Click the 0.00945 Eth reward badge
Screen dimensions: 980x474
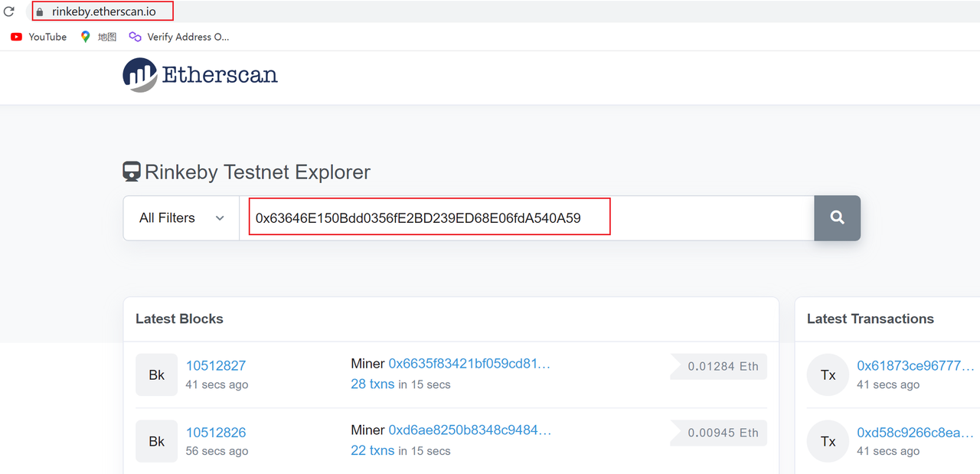point(718,433)
